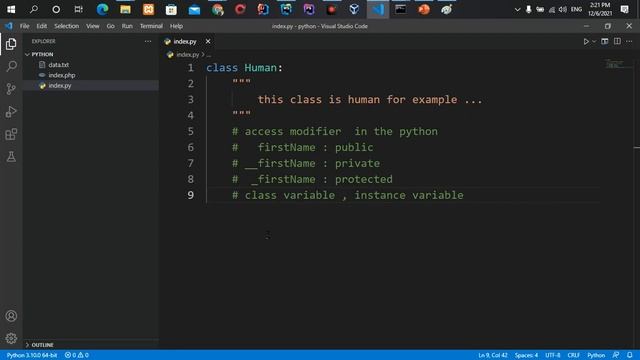The image size is (640, 360).
Task: Open the Run and Debug view
Action: pyautogui.click(x=11, y=111)
